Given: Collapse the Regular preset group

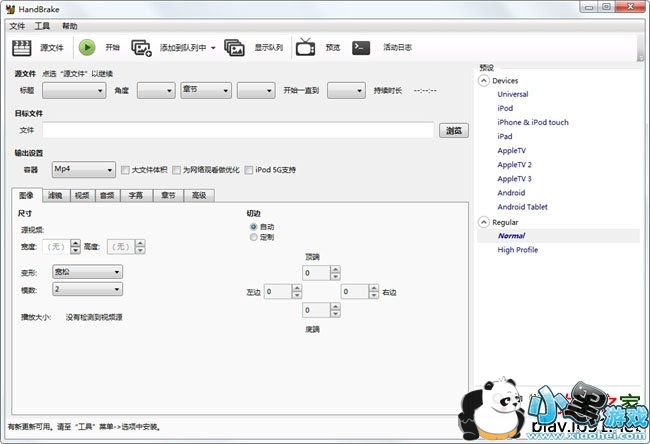Looking at the screenshot, I should pyautogui.click(x=483, y=222).
